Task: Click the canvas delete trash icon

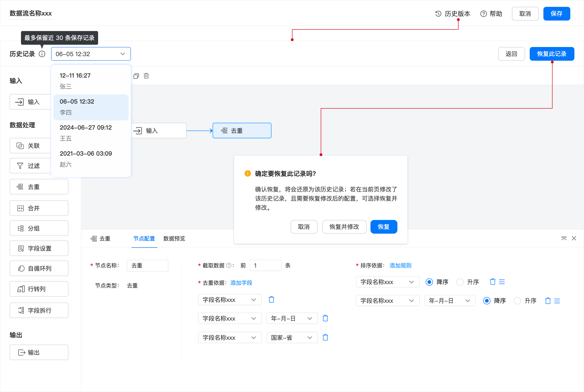Action: pos(146,76)
